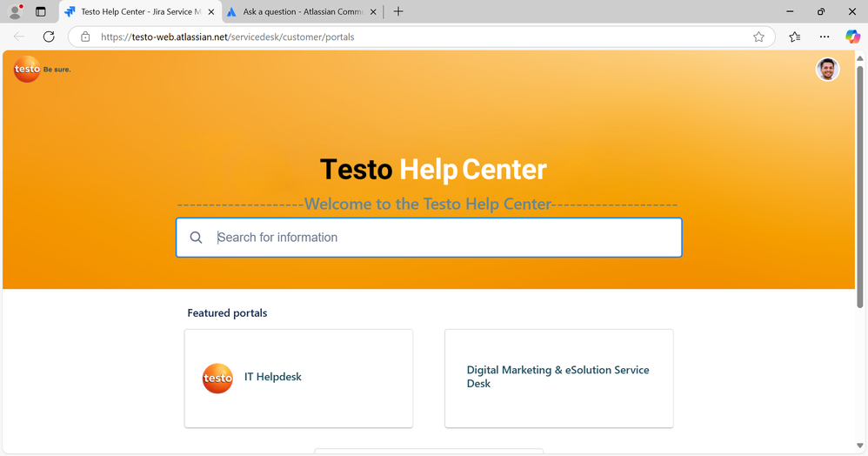Click the Testo logo in header
868x456 pixels.
coord(42,70)
